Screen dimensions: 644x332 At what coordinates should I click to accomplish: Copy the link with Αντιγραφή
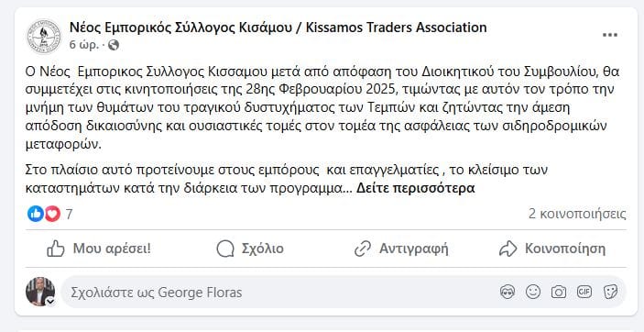click(401, 249)
